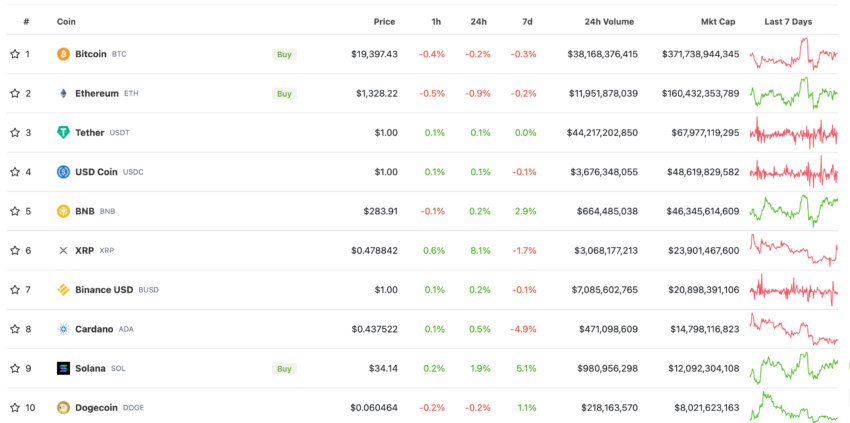Open the Bitcoin coin page
Viewport: 850px width, 423px height.
pos(91,54)
